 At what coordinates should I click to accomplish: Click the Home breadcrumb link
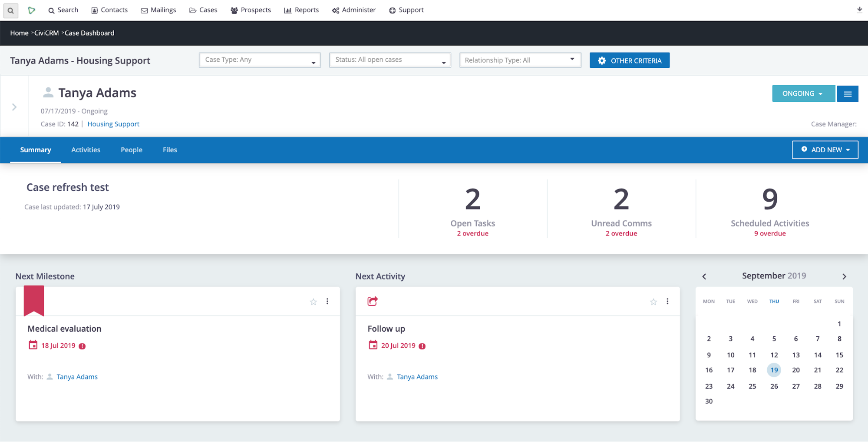(x=20, y=33)
